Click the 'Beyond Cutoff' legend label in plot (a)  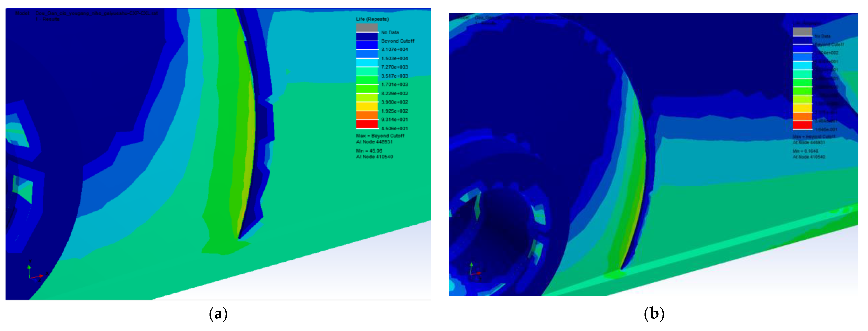(x=398, y=41)
